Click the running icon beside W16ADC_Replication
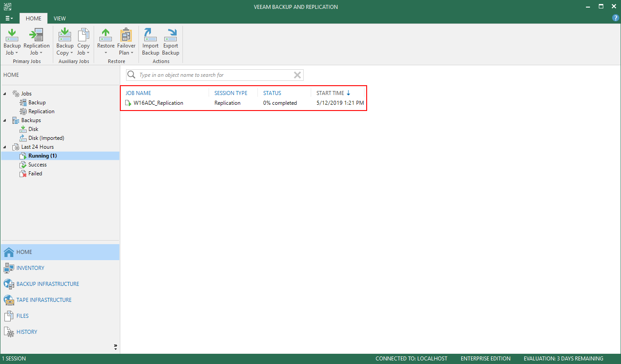Image resolution: width=621 pixels, height=364 pixels. 128,103
